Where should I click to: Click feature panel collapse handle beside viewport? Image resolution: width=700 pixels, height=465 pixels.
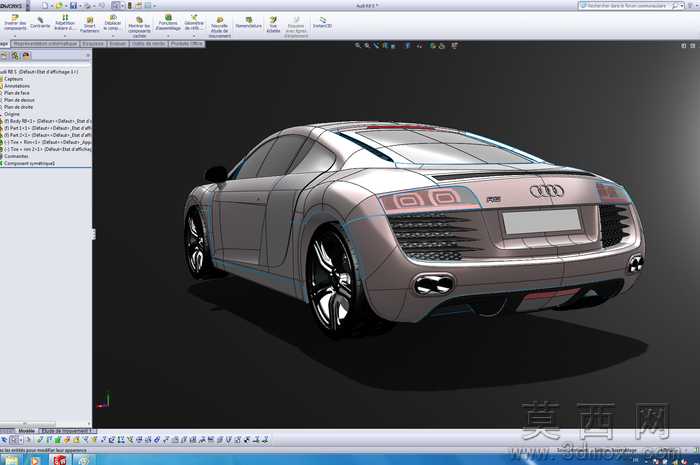coord(94,234)
